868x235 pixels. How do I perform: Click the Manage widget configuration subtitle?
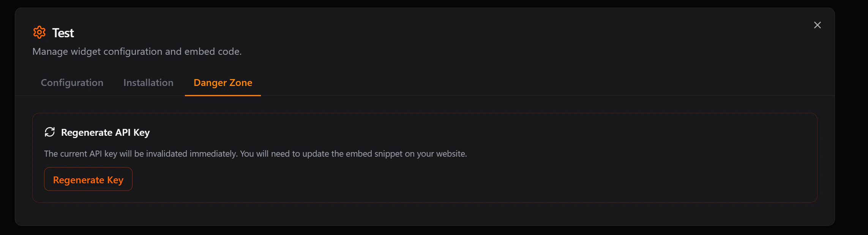pyautogui.click(x=137, y=51)
